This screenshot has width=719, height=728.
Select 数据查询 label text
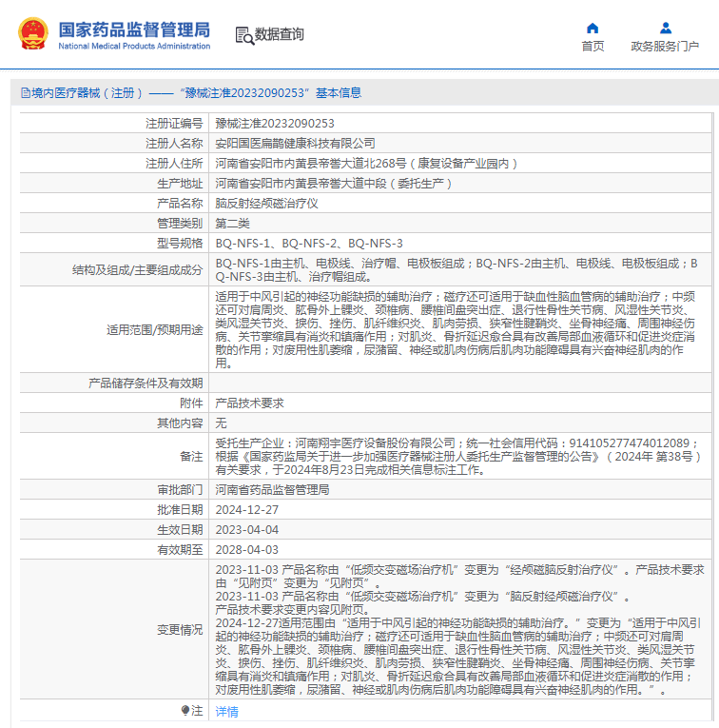point(280,34)
